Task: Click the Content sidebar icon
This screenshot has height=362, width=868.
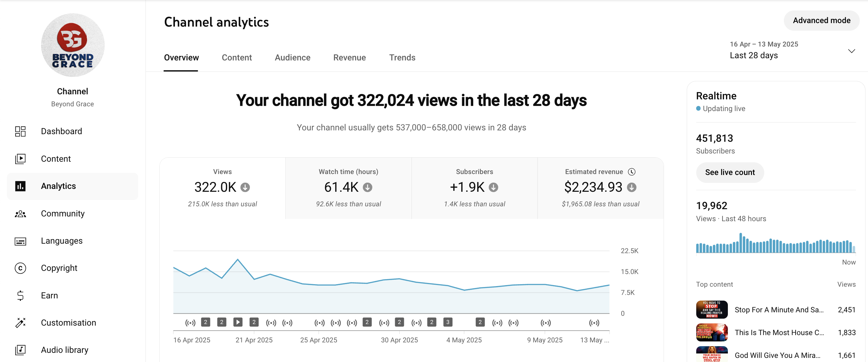Action: click(x=20, y=159)
